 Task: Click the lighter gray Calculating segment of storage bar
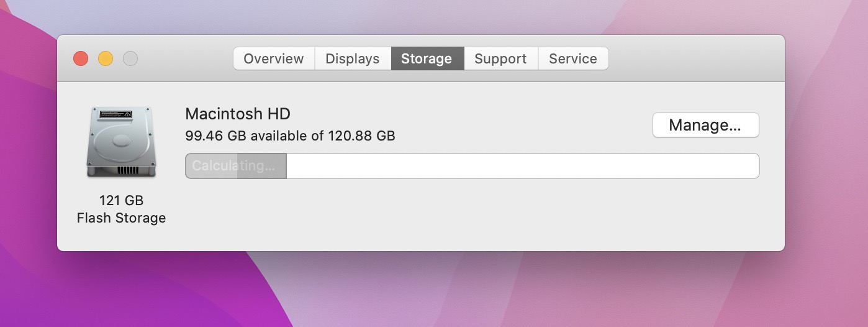pos(212,166)
